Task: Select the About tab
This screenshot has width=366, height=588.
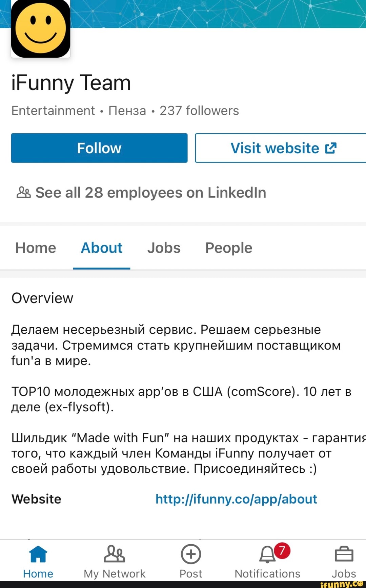Action: point(102,248)
